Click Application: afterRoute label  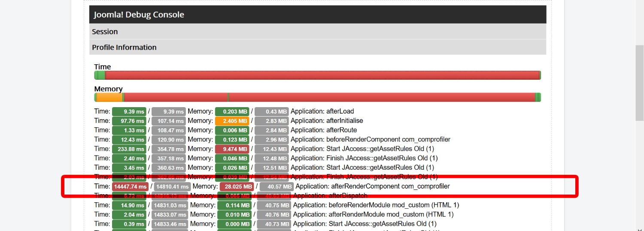(324, 130)
